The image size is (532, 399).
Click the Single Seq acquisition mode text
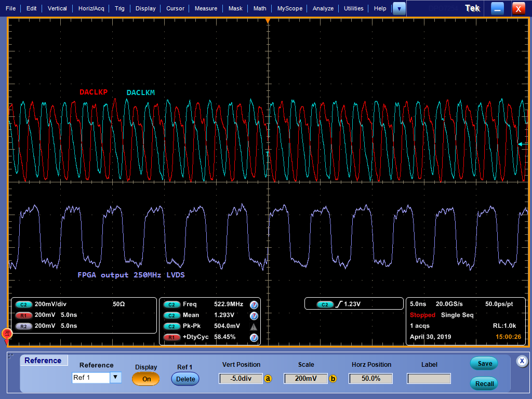click(457, 315)
